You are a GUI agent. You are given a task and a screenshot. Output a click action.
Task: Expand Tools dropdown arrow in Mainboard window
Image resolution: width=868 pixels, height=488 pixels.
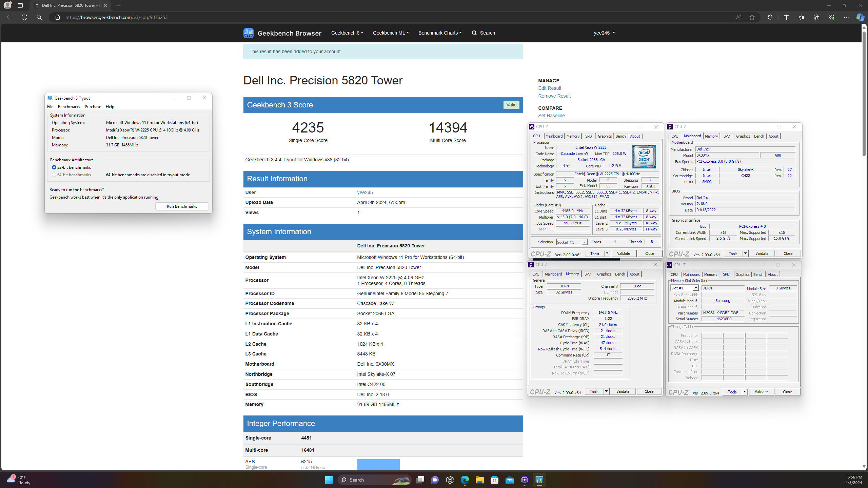(745, 253)
